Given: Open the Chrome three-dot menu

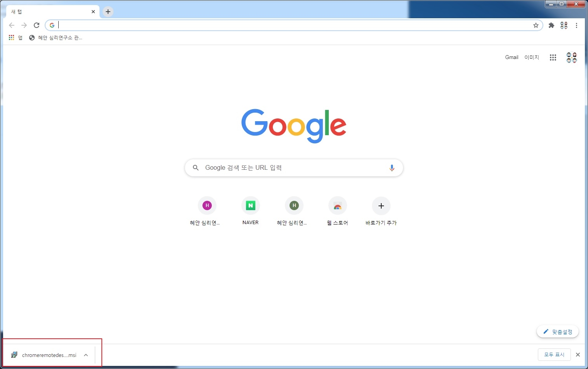Looking at the screenshot, I should tap(576, 25).
